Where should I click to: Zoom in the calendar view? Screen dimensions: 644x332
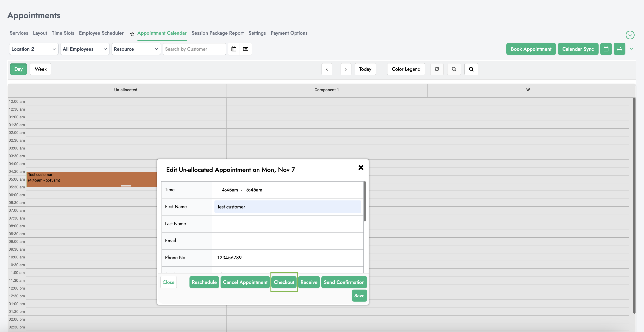[x=471, y=69]
